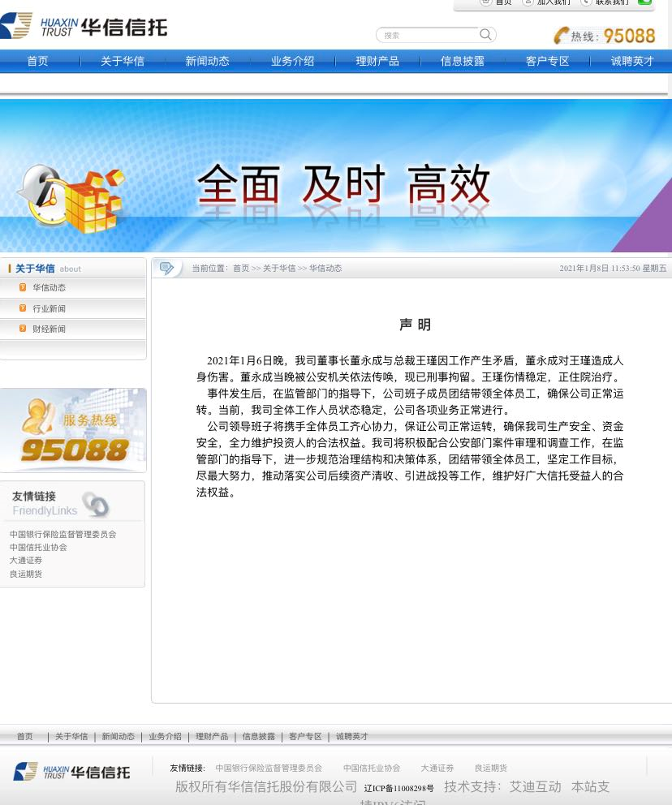Screen dimensions: 672x805
Task: Select 诚聘英才 in the footer navigation
Action: (351, 737)
